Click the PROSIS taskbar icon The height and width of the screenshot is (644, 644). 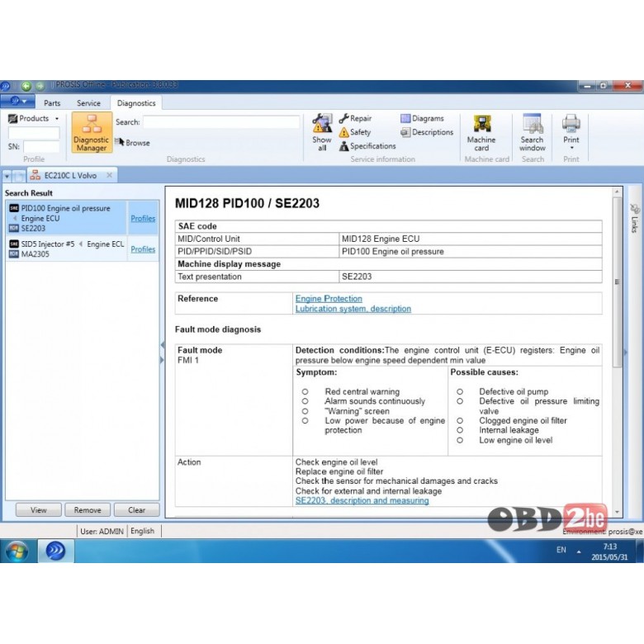pyautogui.click(x=56, y=551)
